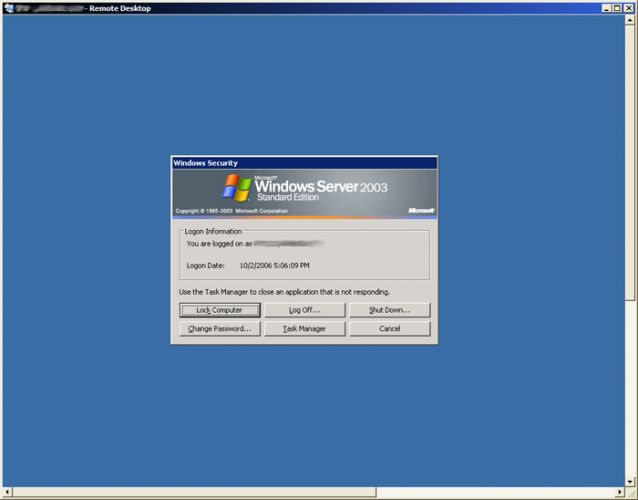Click 'You are logged on as' text
This screenshot has width=638, height=500.
coord(219,244)
